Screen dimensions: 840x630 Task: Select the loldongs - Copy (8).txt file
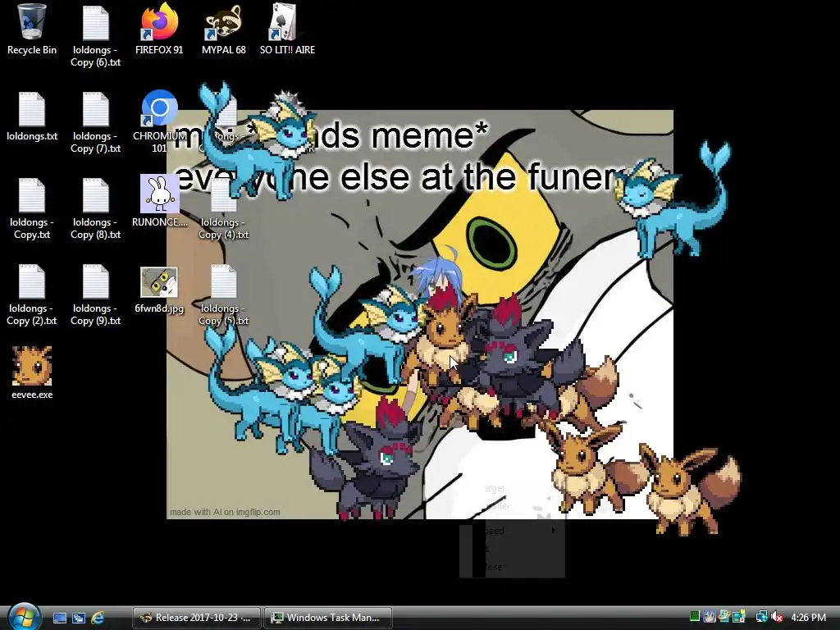pos(95,208)
